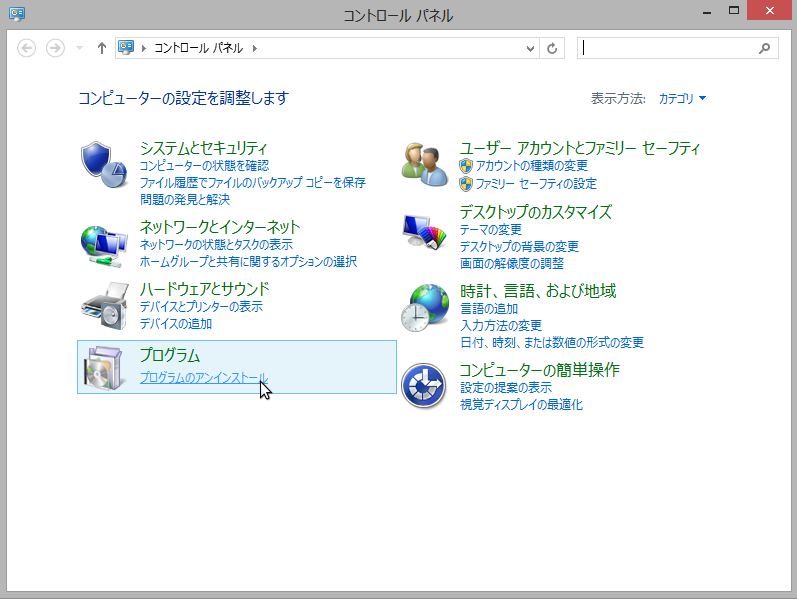Open the Ease of Access icon
The image size is (797, 599).
point(424,386)
